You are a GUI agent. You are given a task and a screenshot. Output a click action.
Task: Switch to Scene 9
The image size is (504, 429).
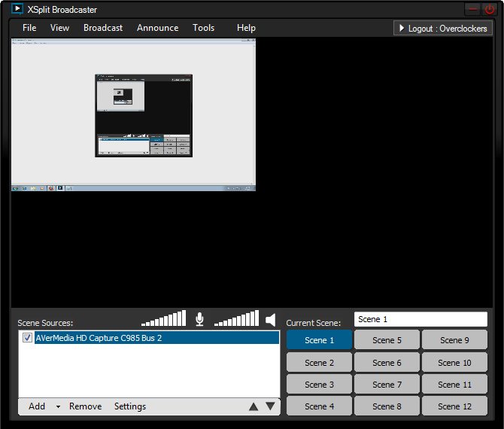[x=455, y=340]
